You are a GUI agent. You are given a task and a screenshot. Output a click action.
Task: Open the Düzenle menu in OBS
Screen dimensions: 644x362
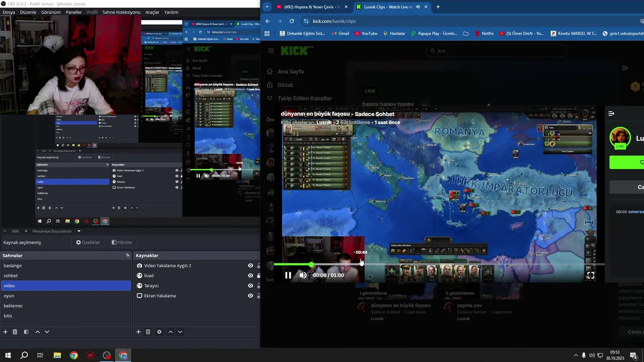[28, 12]
